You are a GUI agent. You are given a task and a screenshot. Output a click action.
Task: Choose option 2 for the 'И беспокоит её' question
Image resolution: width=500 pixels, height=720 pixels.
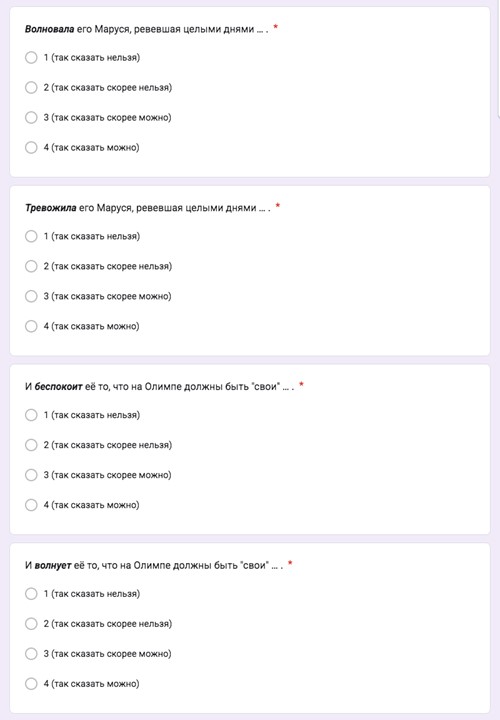(x=31, y=445)
